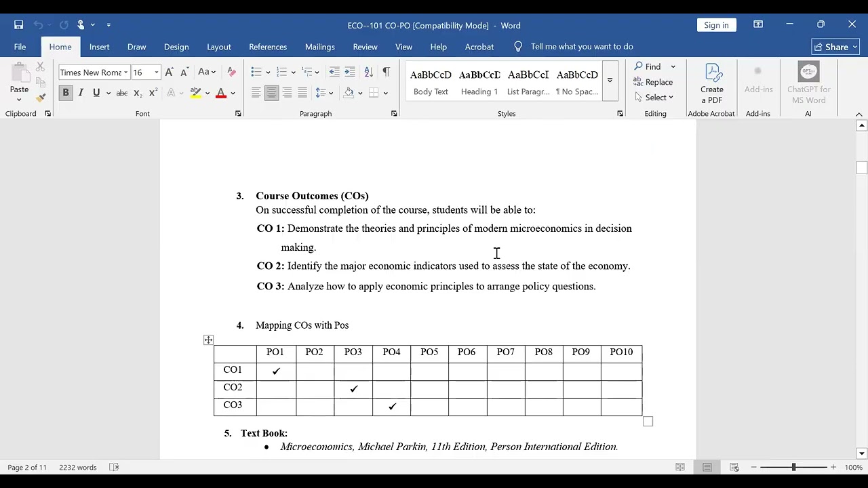Apply bullet list formatting
Image resolution: width=868 pixels, height=488 pixels.
tap(256, 73)
